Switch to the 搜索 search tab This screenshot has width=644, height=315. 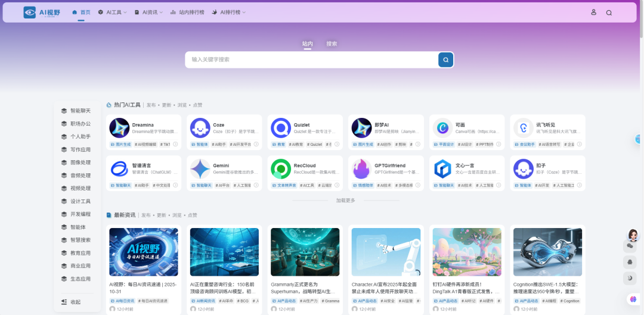(x=332, y=43)
